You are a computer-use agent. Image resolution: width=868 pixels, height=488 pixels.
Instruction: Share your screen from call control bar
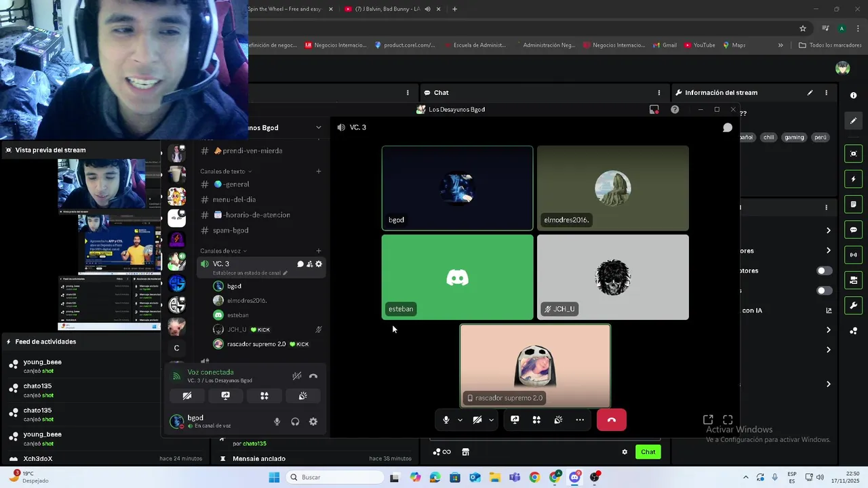tap(515, 420)
